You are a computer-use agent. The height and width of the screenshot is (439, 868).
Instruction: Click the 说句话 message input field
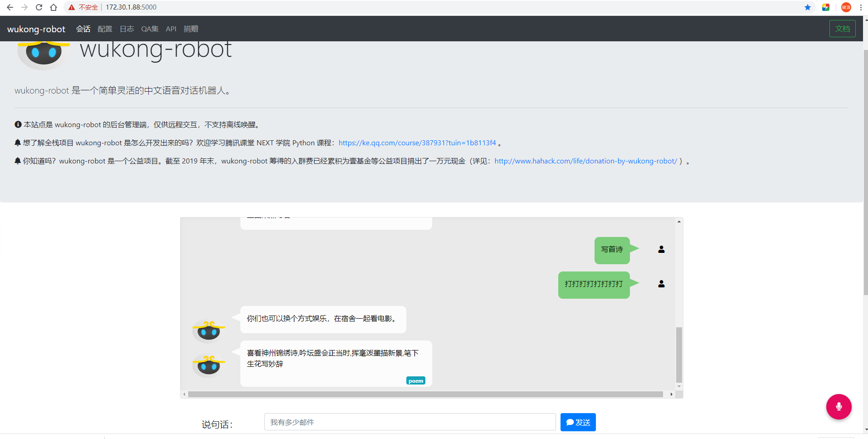pyautogui.click(x=410, y=422)
